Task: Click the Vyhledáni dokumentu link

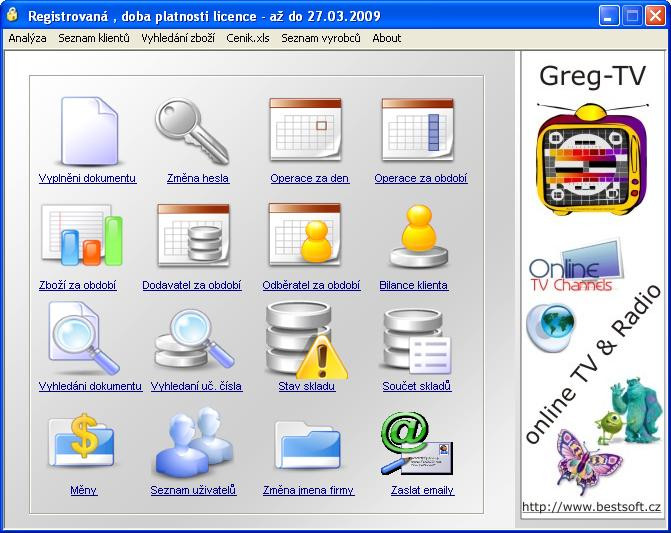Action: [90, 386]
